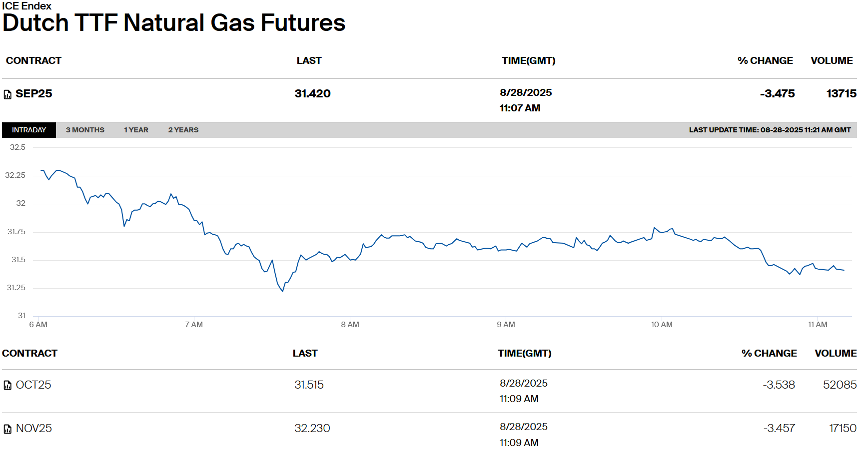The image size is (868, 450).
Task: Click the 6 AM marker on chart axis
Action: 38,325
